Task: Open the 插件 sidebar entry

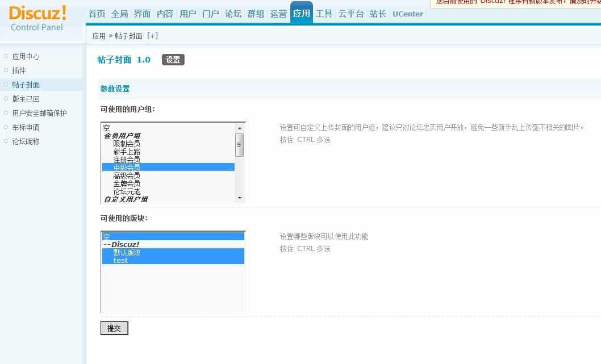Action: [19, 70]
